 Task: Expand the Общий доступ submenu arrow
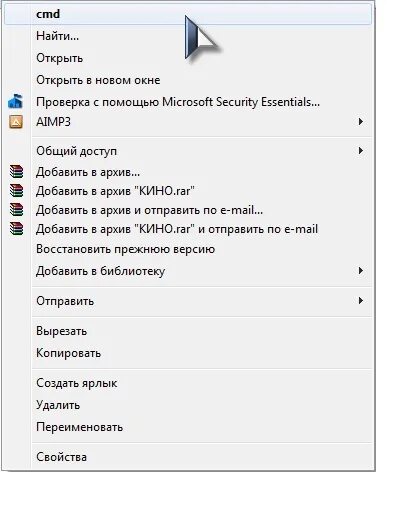coord(361,151)
